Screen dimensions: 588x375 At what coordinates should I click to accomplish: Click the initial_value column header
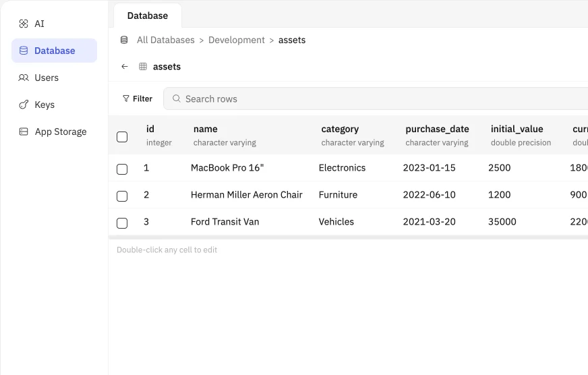click(x=521, y=136)
